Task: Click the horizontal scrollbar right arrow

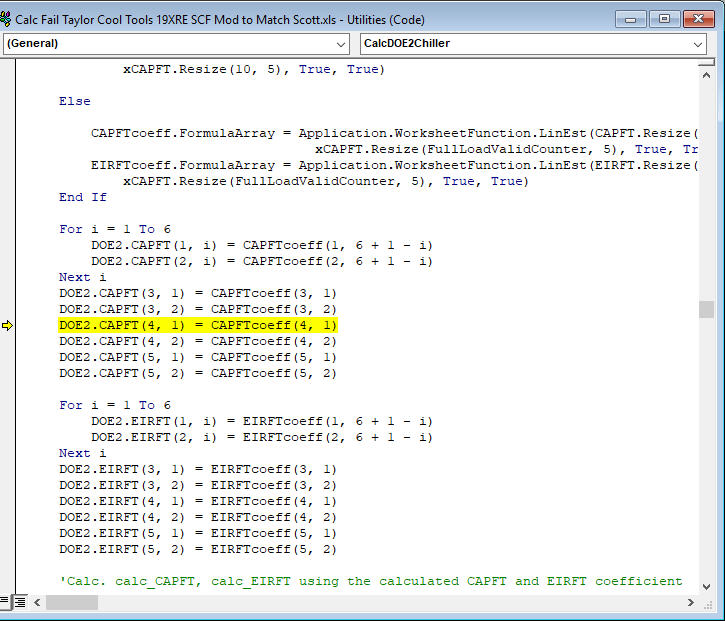Action: (x=690, y=602)
